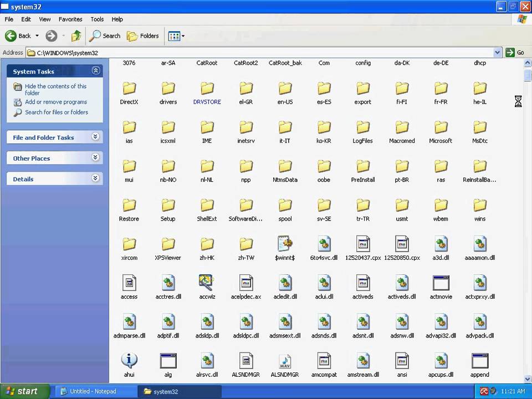Select the DirectX folder icon
532x399 pixels.
click(x=129, y=88)
